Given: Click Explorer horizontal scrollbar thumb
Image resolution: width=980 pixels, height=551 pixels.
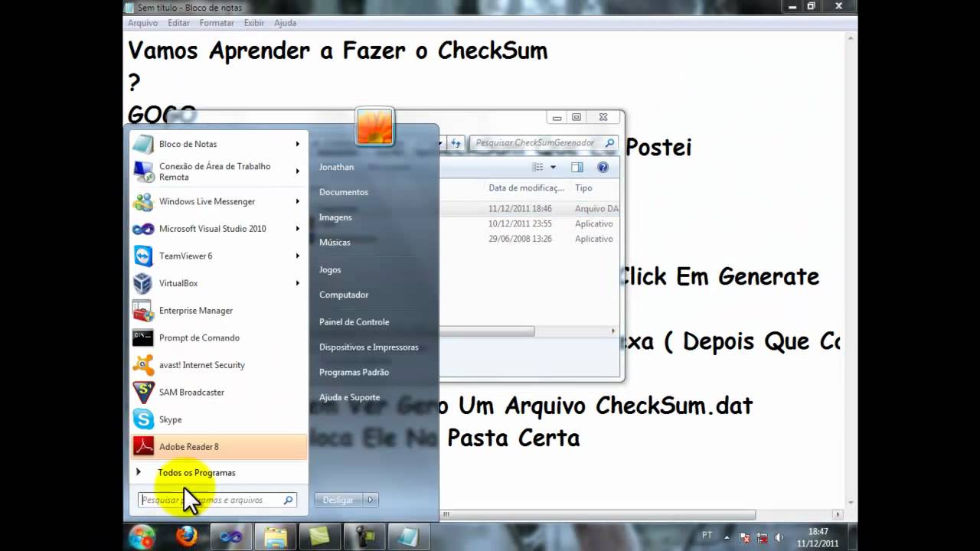Looking at the screenshot, I should (x=487, y=331).
